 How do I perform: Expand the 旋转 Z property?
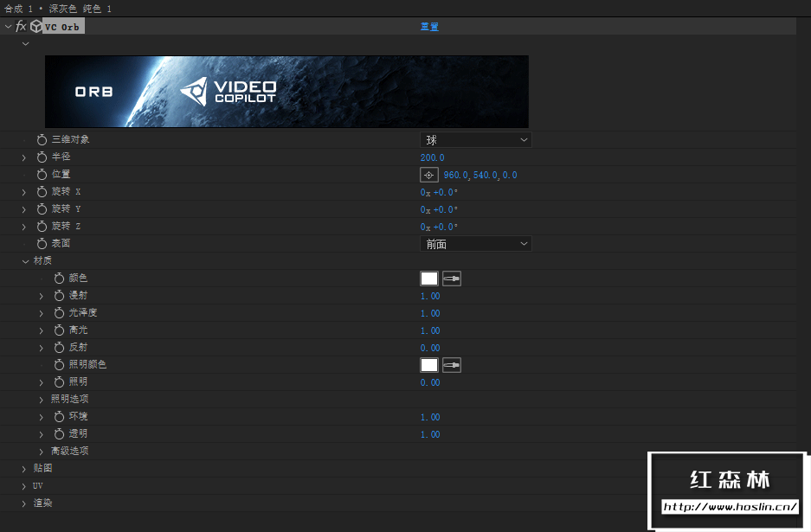pyautogui.click(x=23, y=227)
